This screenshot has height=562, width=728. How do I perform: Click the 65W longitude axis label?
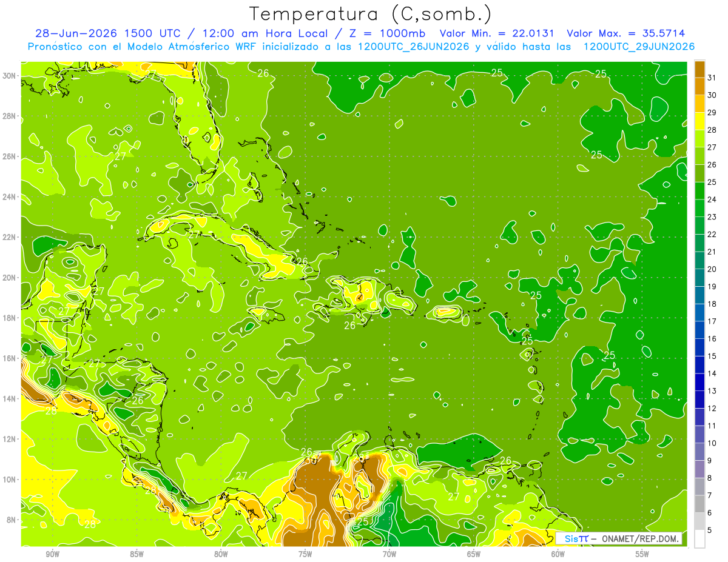[474, 554]
